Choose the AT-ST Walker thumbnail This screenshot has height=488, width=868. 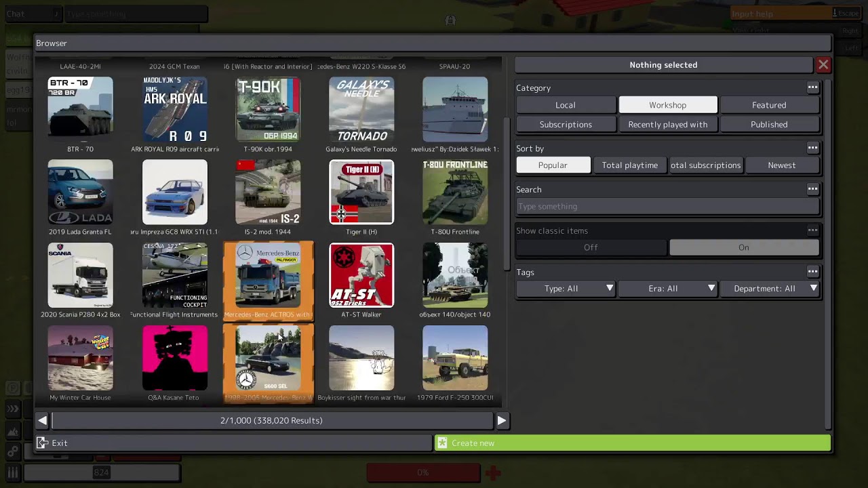point(361,275)
